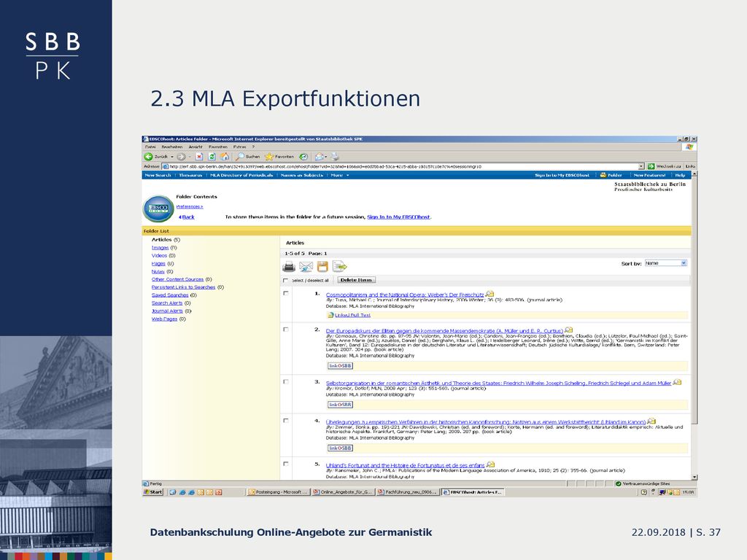Click the folder icon beside Der Europadiskurs article

point(569,330)
